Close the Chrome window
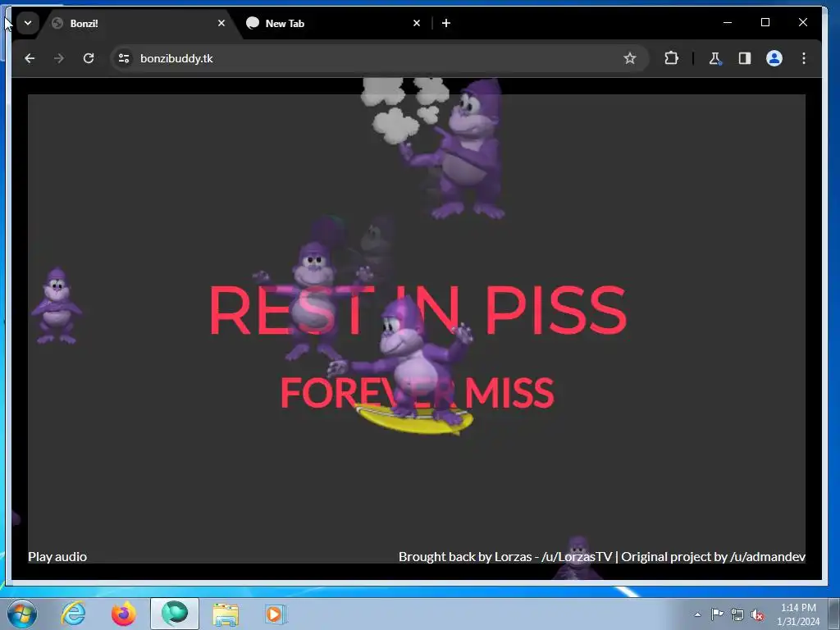Screen dimensions: 840x630 [802, 22]
